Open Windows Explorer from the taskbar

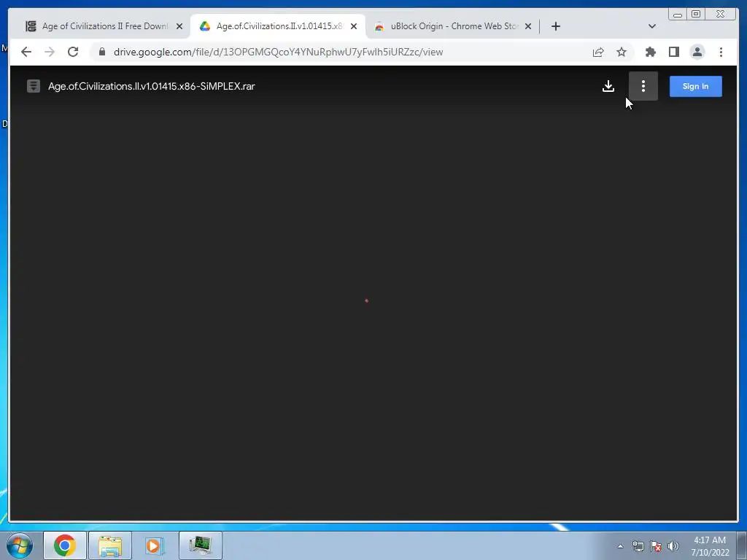tap(110, 545)
